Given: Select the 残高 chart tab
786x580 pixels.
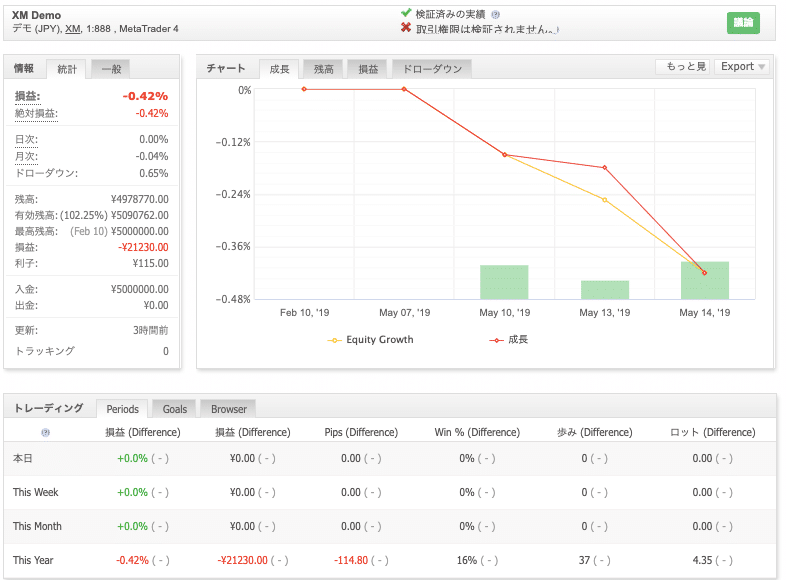Looking at the screenshot, I should tap(323, 69).
